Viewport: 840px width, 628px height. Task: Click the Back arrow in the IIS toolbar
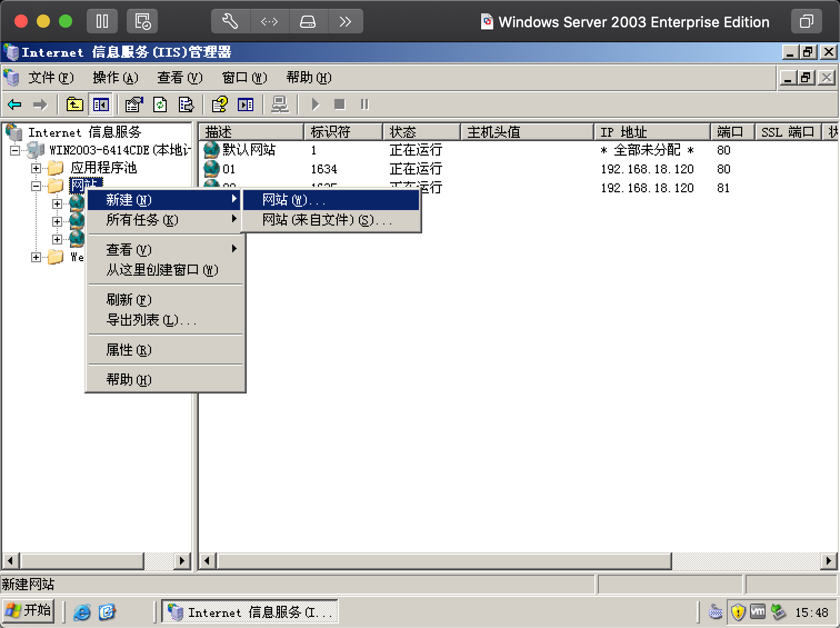(14, 104)
